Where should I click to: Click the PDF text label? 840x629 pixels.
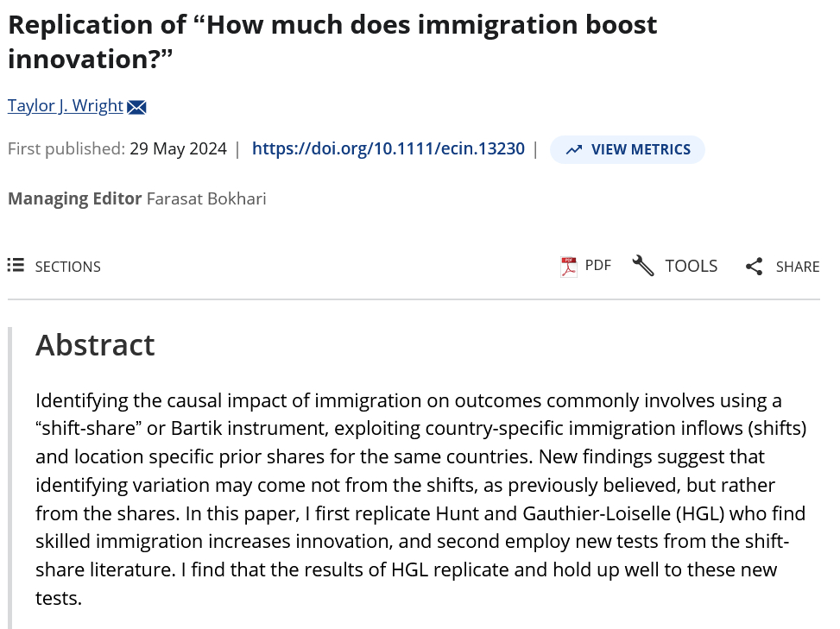pos(597,265)
